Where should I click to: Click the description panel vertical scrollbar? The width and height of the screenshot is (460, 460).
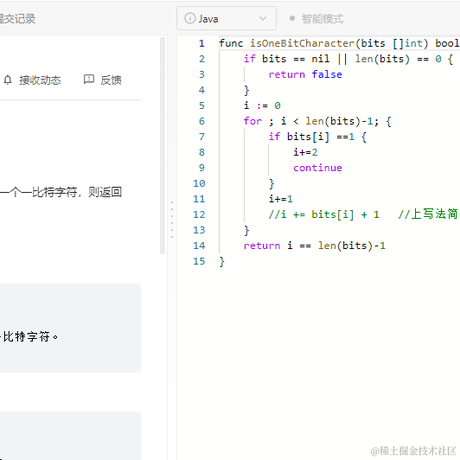coord(163,146)
